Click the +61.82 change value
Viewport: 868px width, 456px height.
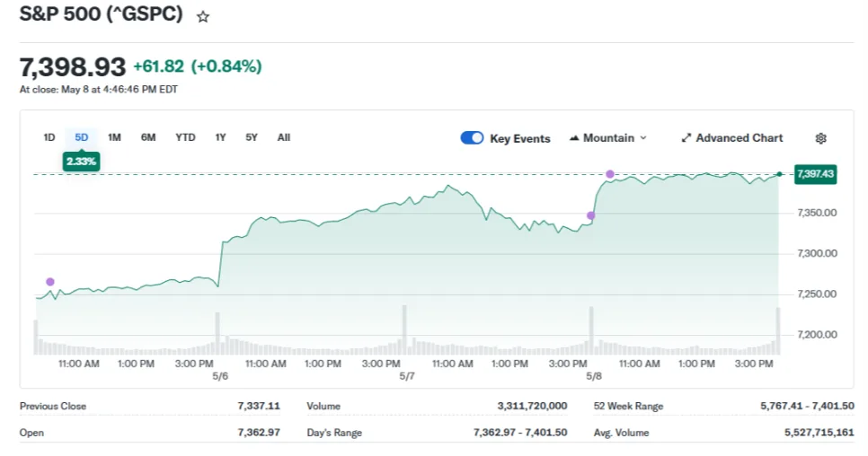coord(158,66)
